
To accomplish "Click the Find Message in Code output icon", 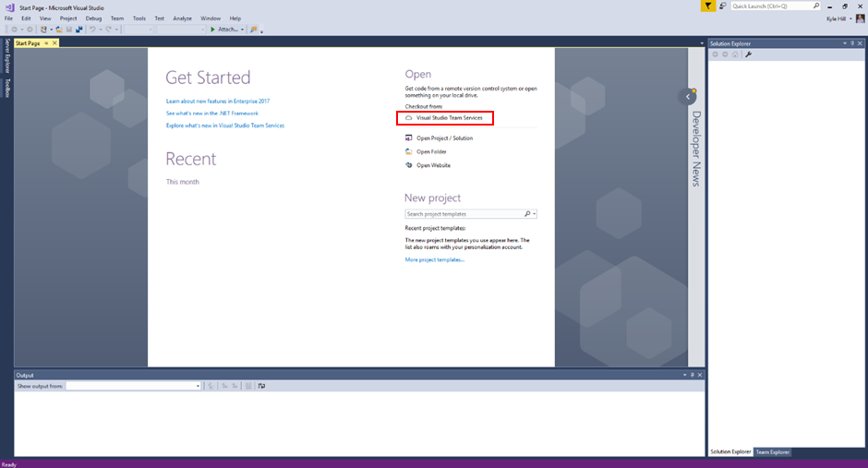I will pos(211,386).
